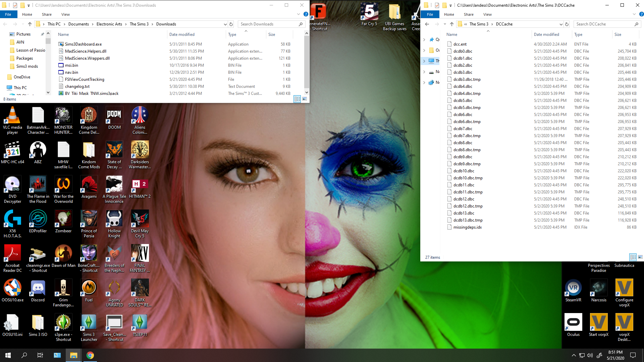Open Google Chrome from the taskbar
The height and width of the screenshot is (362, 644).
(x=90, y=355)
